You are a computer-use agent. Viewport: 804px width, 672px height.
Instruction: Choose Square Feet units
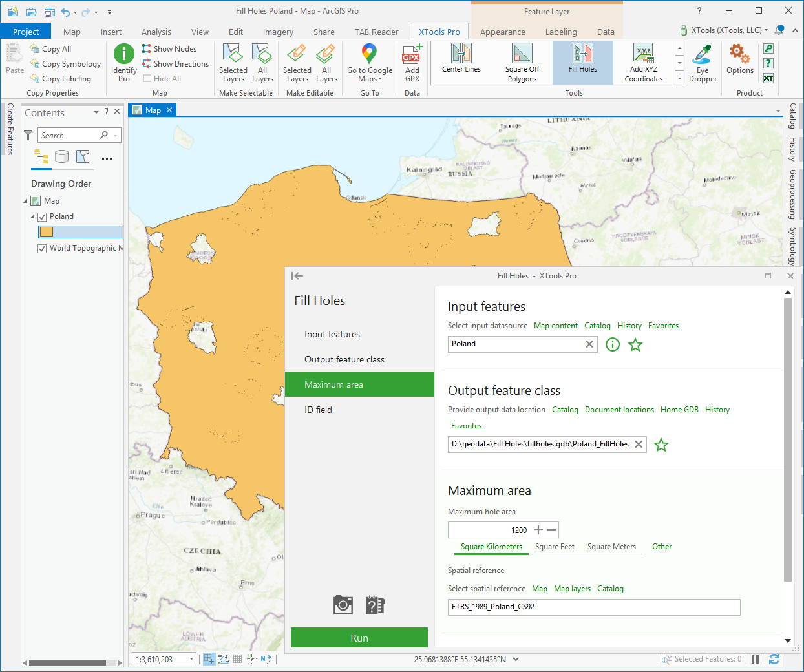click(x=555, y=547)
